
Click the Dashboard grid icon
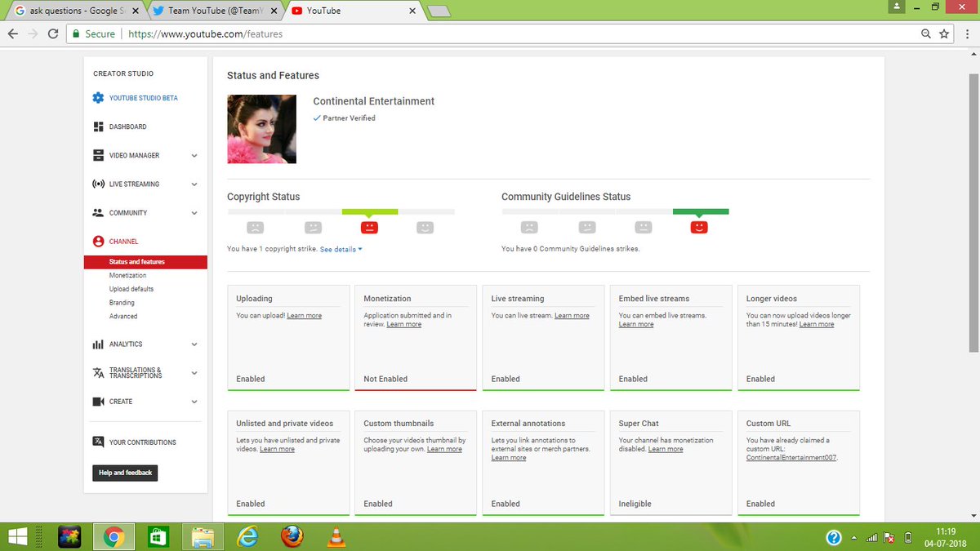point(98,127)
